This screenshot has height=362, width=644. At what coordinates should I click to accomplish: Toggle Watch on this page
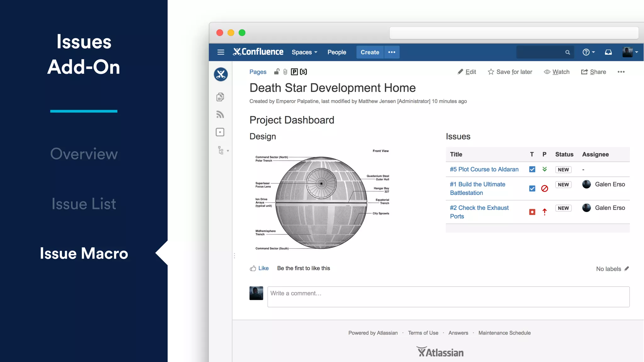point(557,72)
